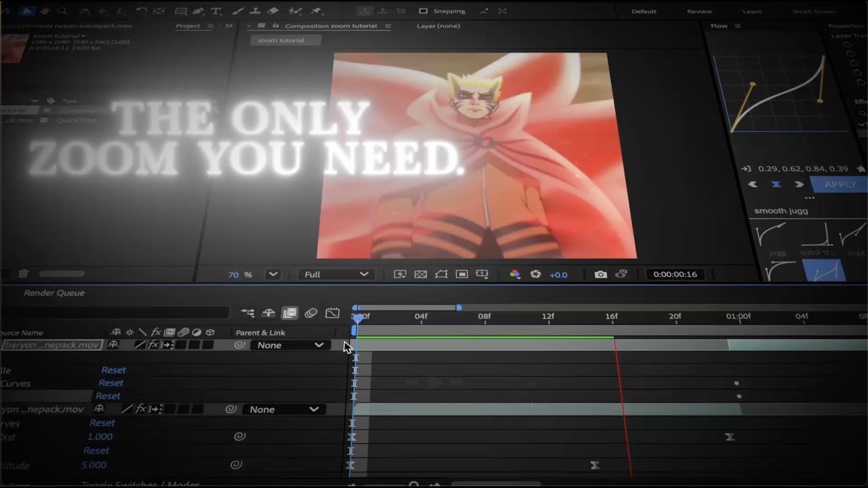Expand hidden panels via double chevron
Viewport: 868px width, 488px height.
pyautogui.click(x=229, y=26)
